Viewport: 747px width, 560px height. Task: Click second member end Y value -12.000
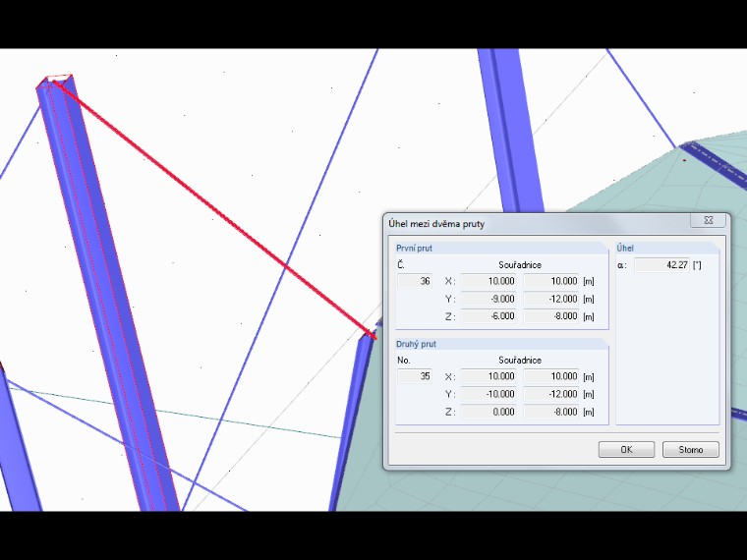coord(551,394)
